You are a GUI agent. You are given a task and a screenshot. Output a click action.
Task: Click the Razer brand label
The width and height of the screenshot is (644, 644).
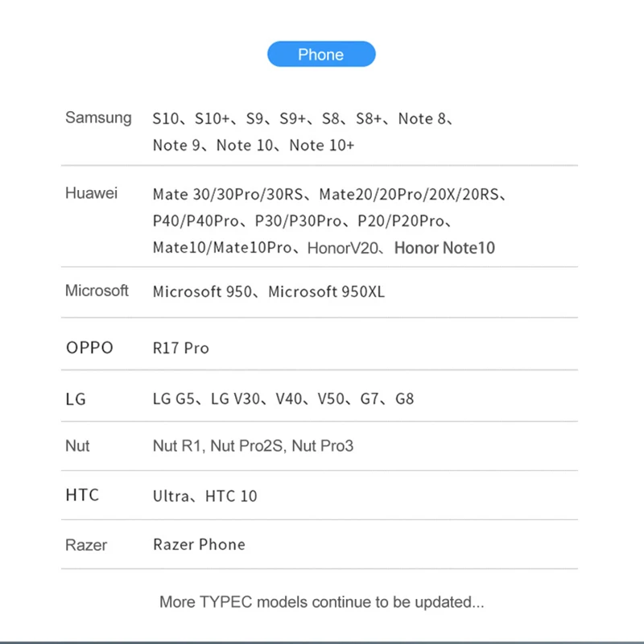[86, 545]
